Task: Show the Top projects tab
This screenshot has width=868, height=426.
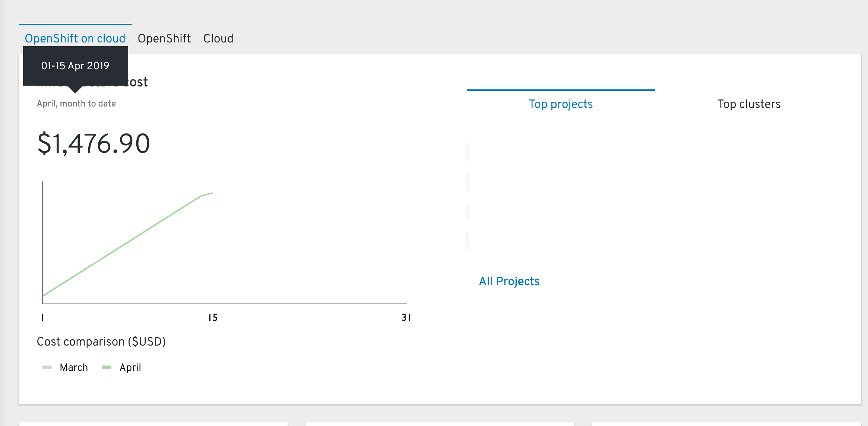Action: pyautogui.click(x=561, y=104)
